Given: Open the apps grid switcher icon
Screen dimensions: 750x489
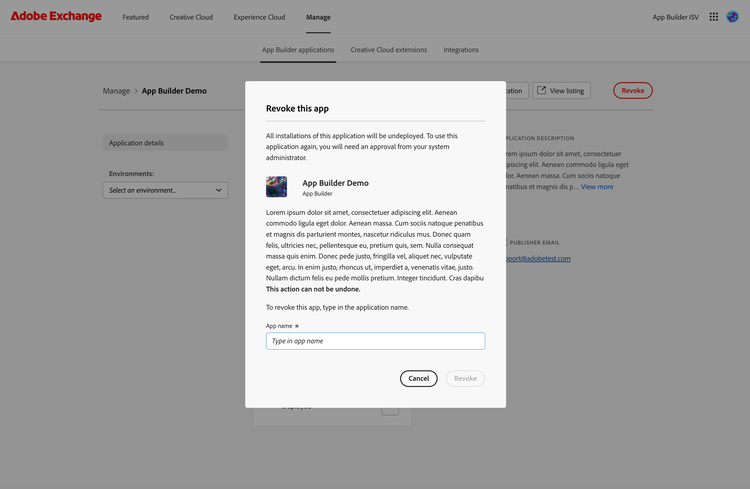Looking at the screenshot, I should click(713, 17).
